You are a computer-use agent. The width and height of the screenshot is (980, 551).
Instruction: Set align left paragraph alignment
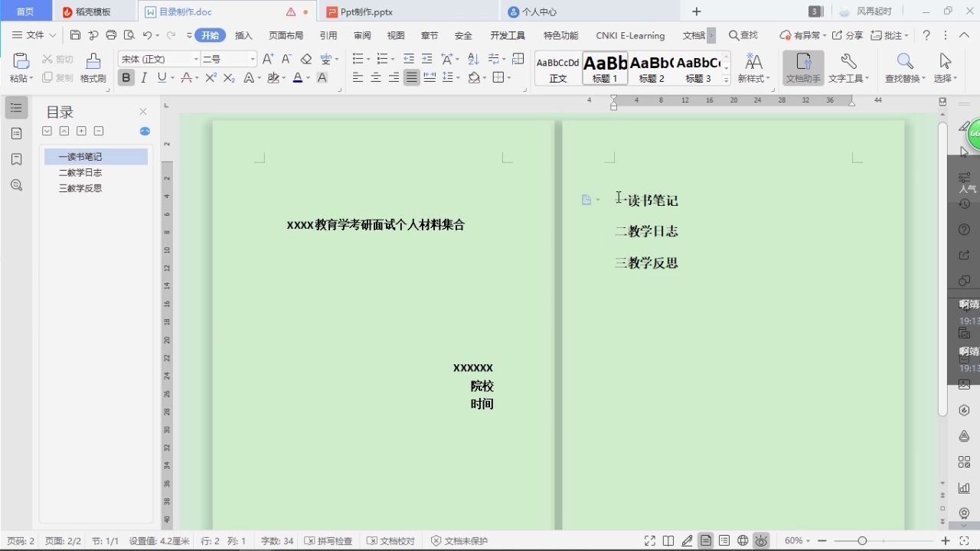[358, 77]
